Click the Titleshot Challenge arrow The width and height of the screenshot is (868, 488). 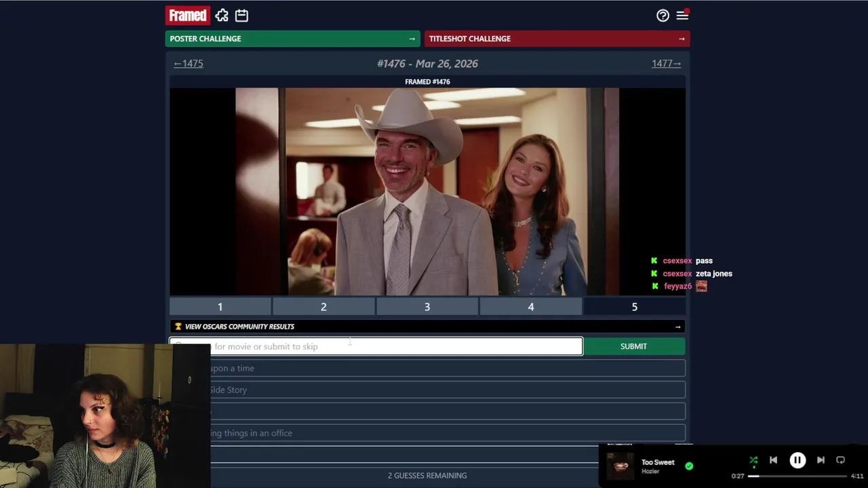(682, 39)
